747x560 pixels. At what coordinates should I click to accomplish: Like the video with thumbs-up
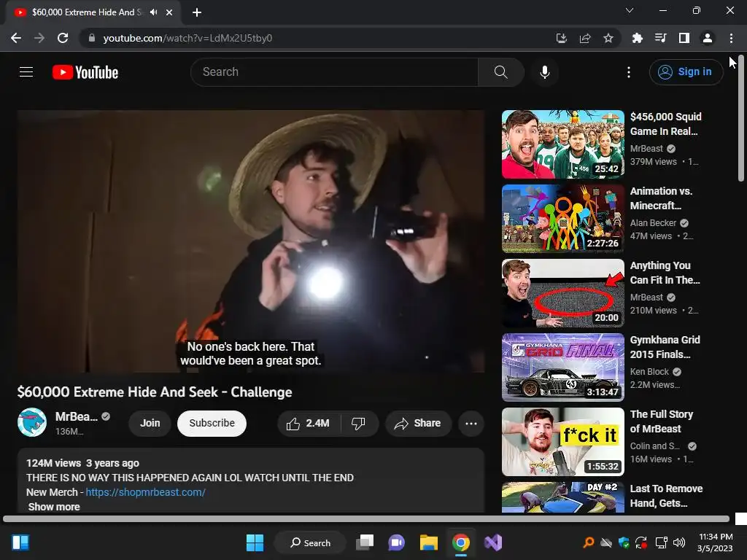pos(309,424)
